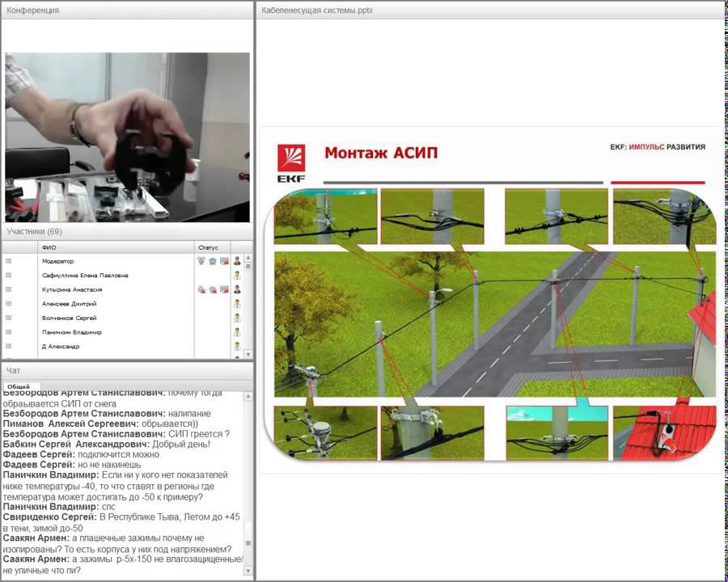Click the slide title Монтаж АСИП
The width and height of the screenshot is (728, 582).
pos(381,153)
